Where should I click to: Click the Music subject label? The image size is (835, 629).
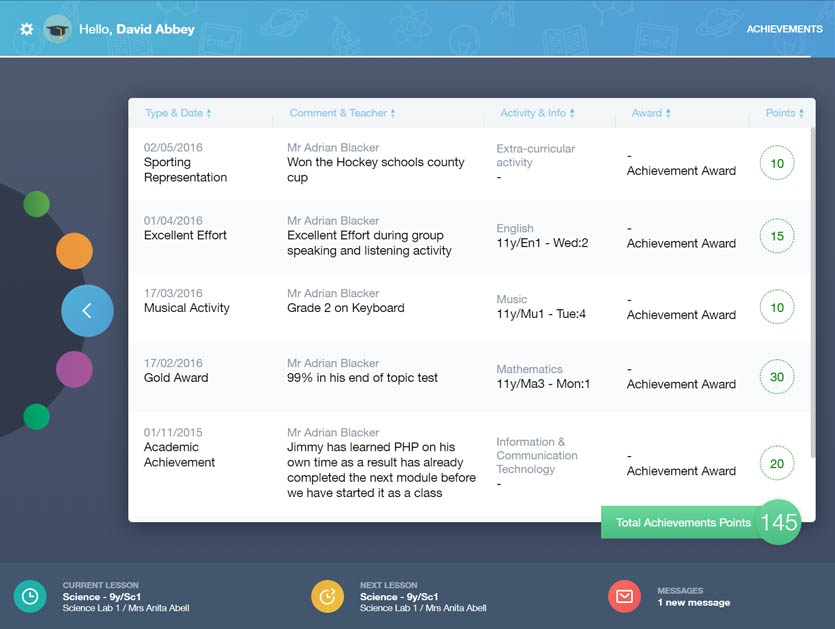click(x=512, y=299)
